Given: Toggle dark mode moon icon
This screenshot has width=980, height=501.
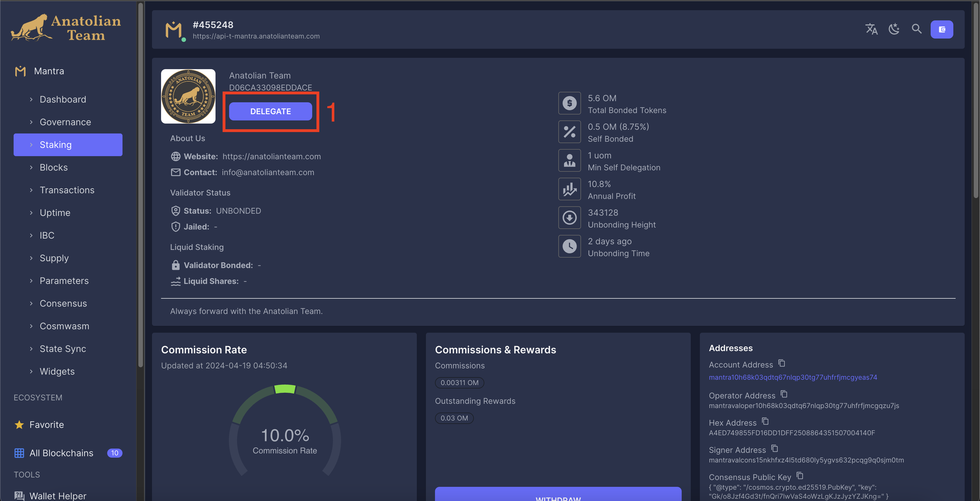Looking at the screenshot, I should [x=894, y=29].
